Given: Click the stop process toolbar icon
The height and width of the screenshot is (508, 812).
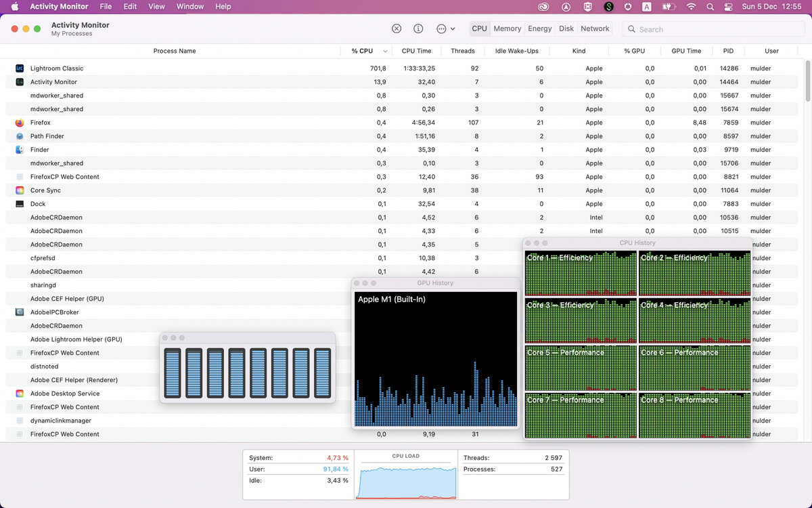Looking at the screenshot, I should tap(397, 28).
